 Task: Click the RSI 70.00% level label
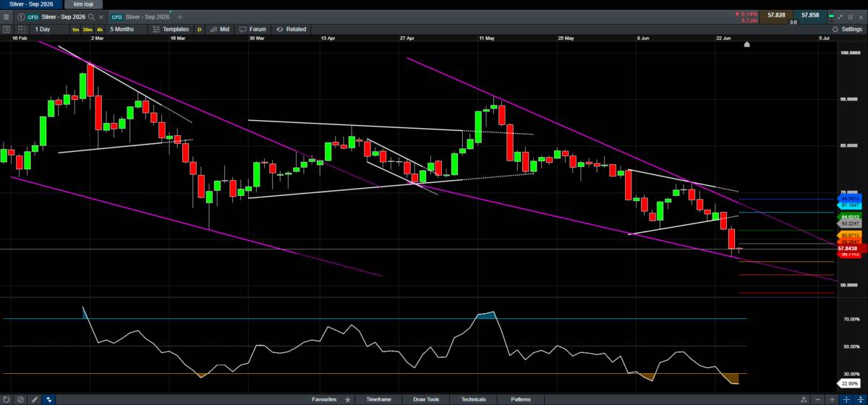coord(851,319)
